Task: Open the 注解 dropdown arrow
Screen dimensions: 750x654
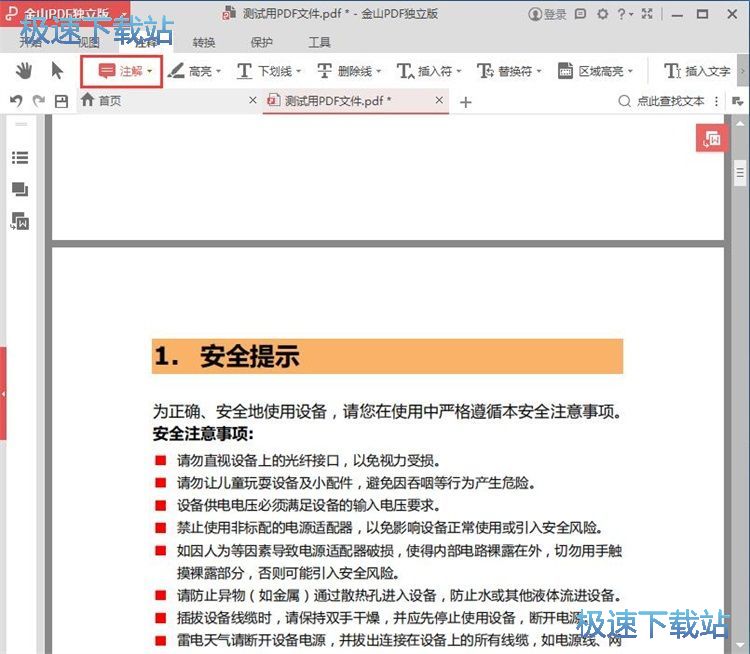Action: click(x=150, y=71)
